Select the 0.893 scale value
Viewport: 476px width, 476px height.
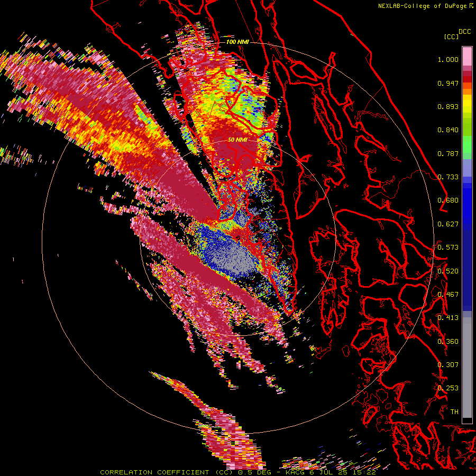pos(448,106)
